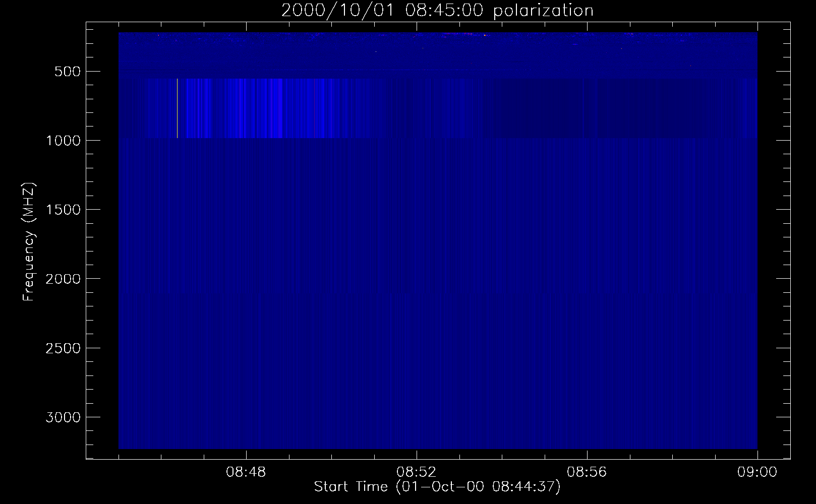Click the plot title '2000/10/01 08:45:00 polarization'
The image size is (816, 504).
437,11
